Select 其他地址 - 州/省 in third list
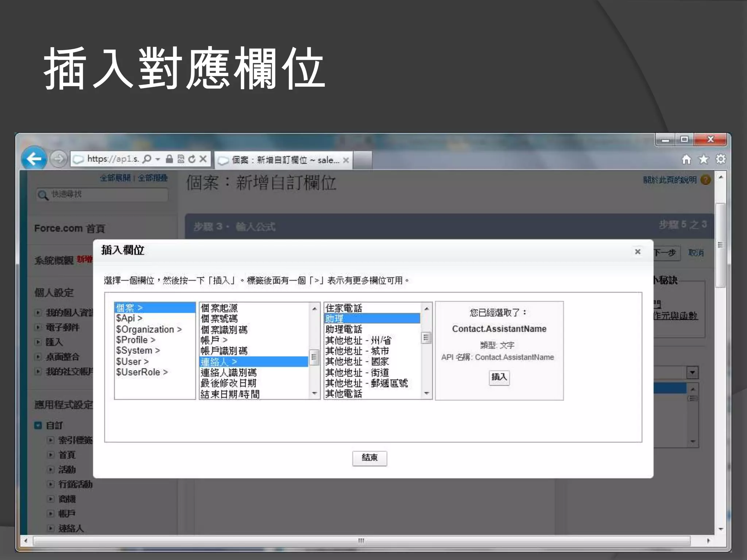 tap(372, 340)
